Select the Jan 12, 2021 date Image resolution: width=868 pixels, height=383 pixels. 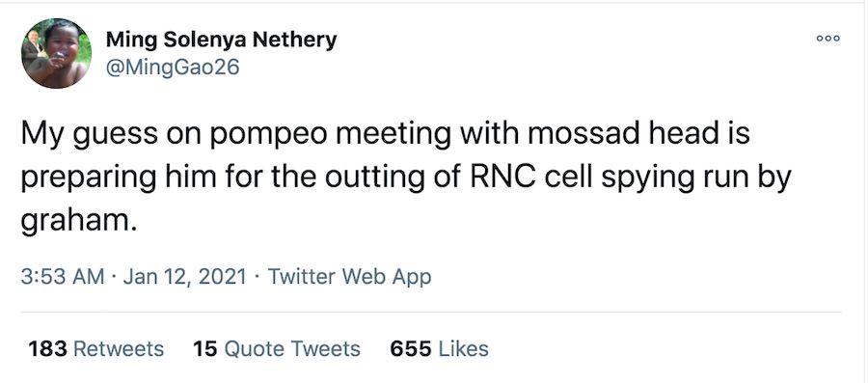coord(184,276)
